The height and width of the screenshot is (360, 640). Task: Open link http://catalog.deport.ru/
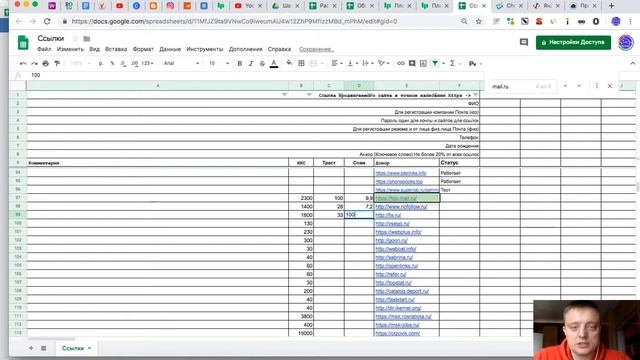[x=402, y=291]
